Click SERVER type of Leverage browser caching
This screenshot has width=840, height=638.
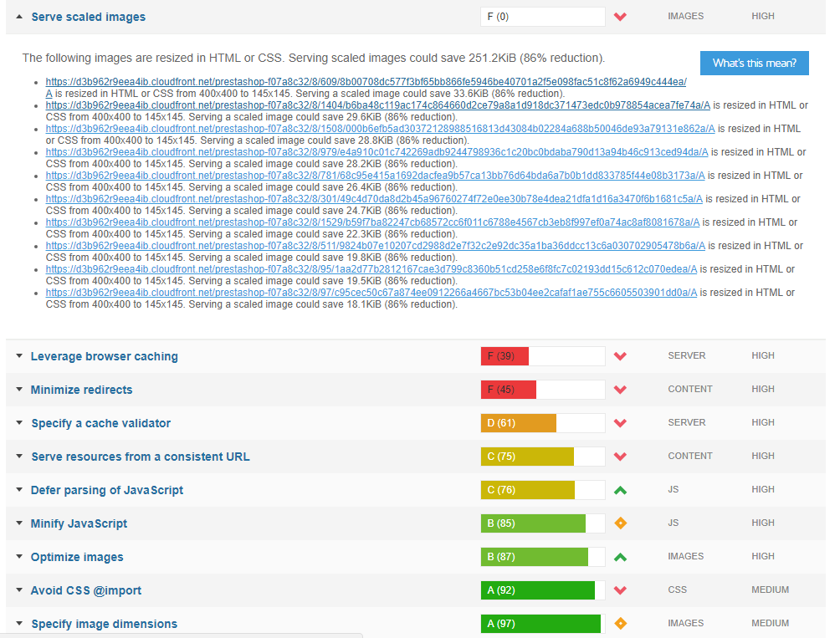687,355
